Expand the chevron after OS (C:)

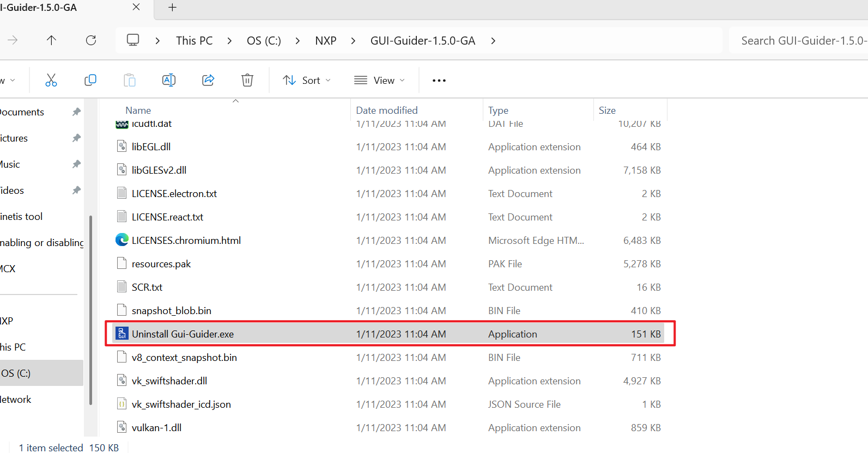[x=298, y=41]
